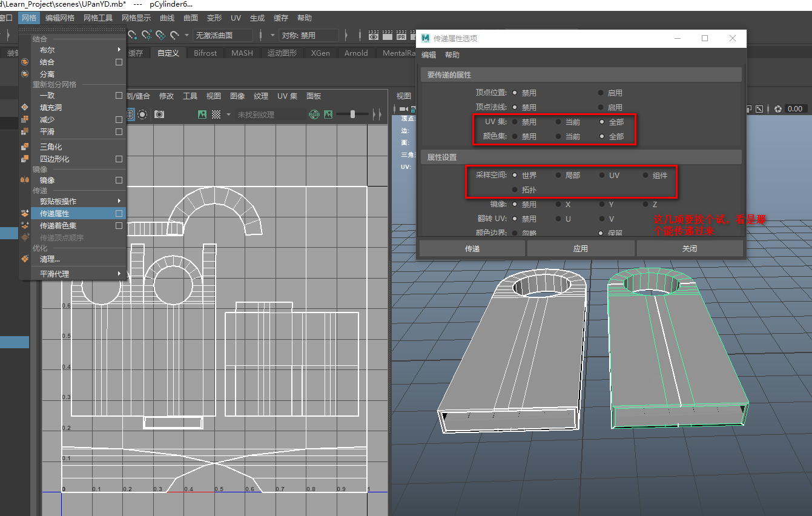Click the Combine mesh icon beside 结合
812x516 pixels.
[25, 62]
